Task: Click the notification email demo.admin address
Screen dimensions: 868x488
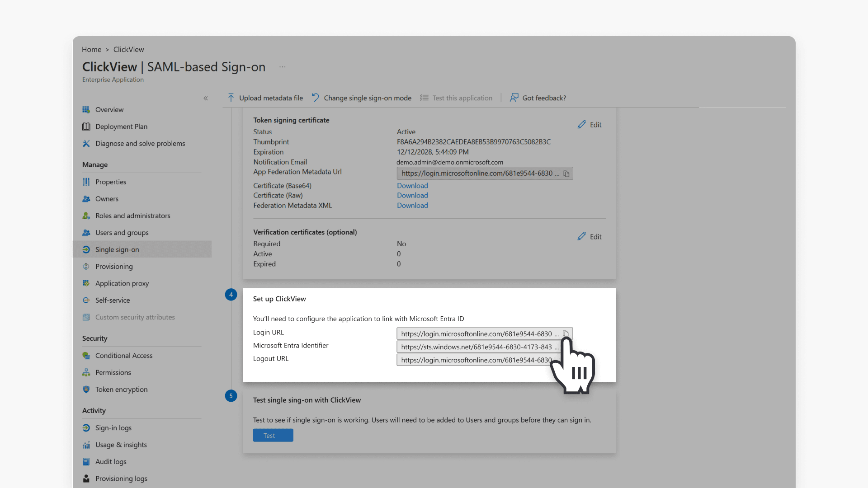Action: point(450,162)
